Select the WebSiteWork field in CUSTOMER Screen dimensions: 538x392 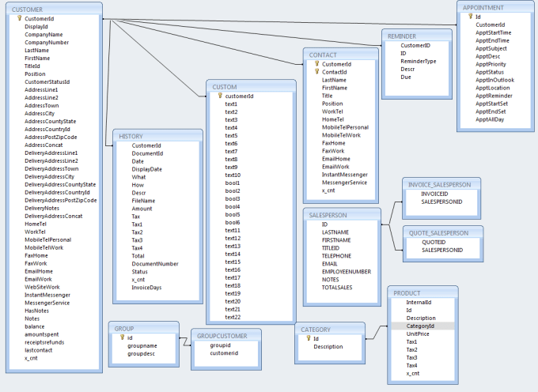tap(42, 287)
